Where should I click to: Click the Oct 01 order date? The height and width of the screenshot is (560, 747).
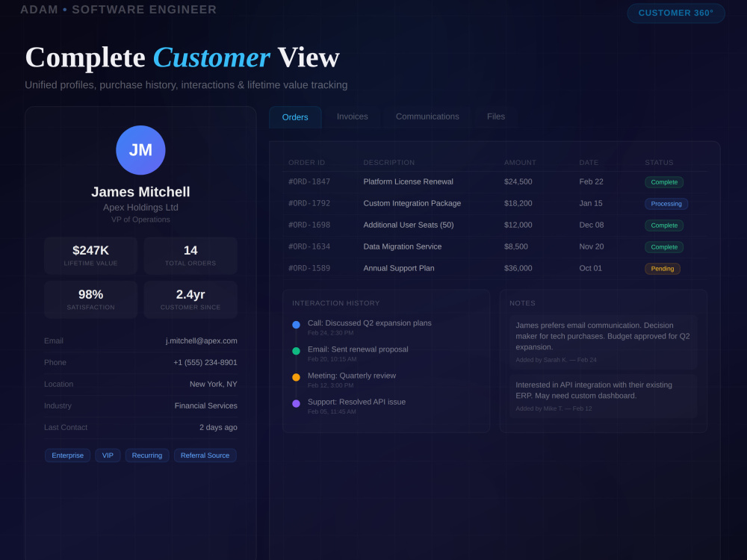tap(590, 268)
